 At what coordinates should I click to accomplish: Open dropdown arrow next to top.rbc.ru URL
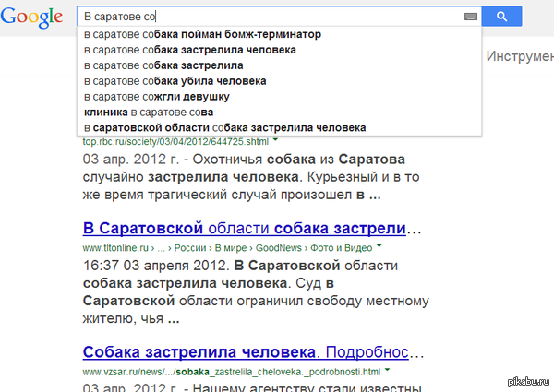(275, 140)
